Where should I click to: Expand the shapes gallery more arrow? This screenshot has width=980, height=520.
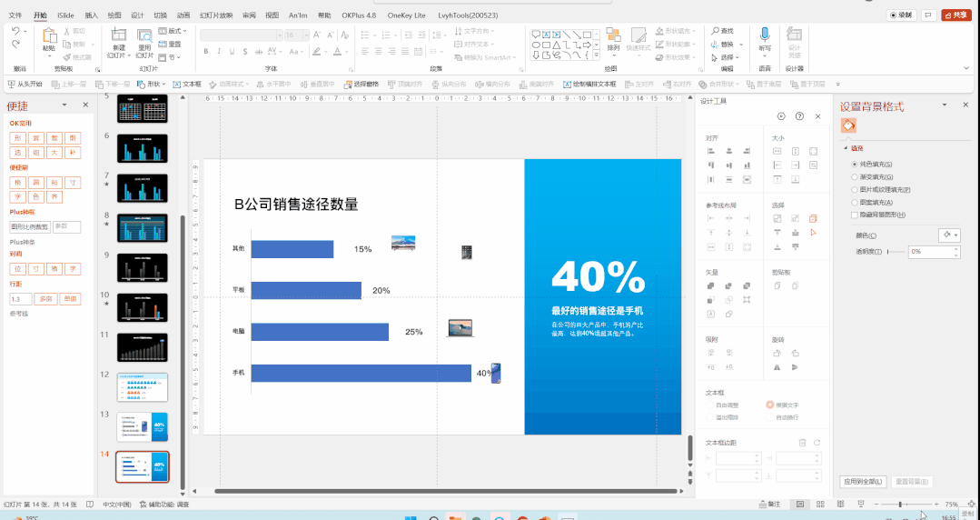click(596, 57)
